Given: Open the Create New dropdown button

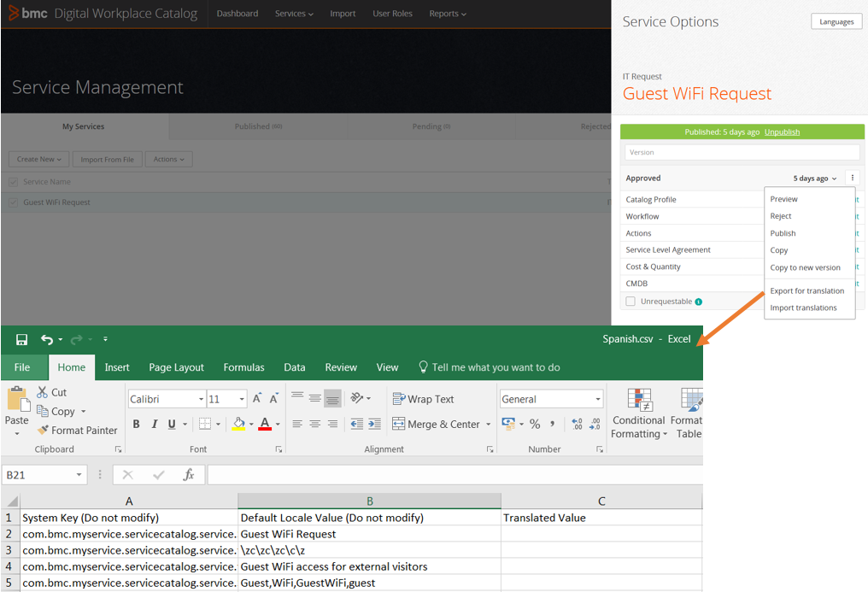Looking at the screenshot, I should [x=38, y=160].
